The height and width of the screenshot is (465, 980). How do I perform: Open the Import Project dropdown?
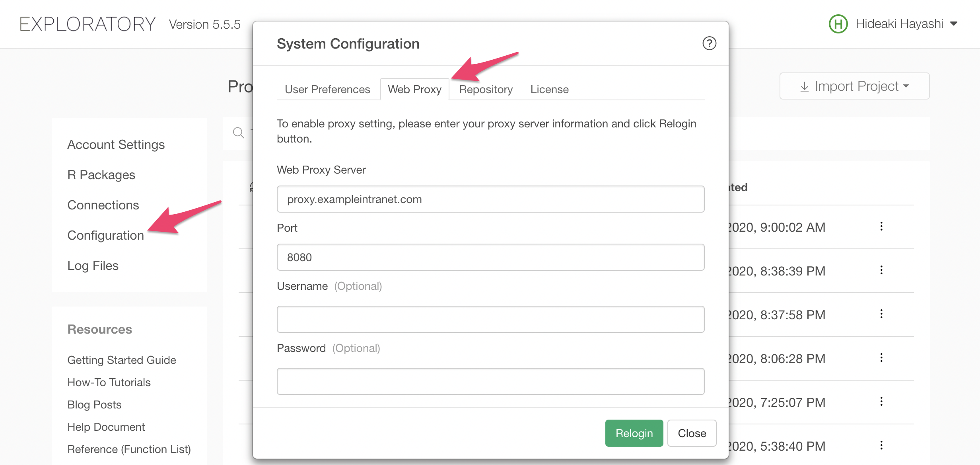(x=854, y=86)
